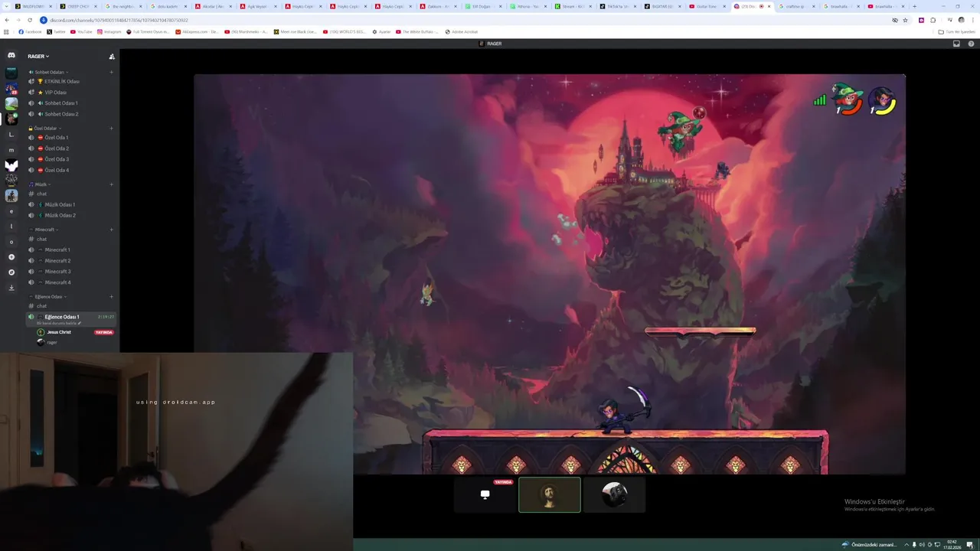Select the rager participant tile thumbnail
Screen dimensions: 980x551
click(614, 494)
